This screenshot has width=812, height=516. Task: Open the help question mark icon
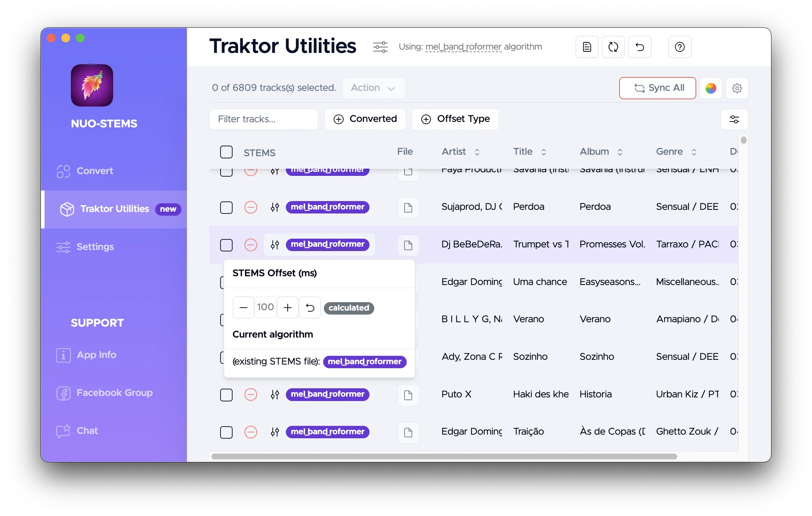680,47
